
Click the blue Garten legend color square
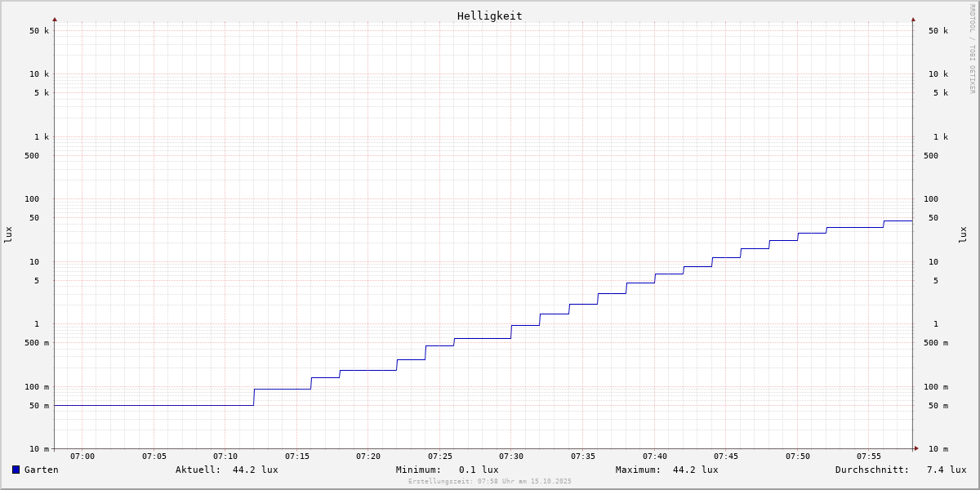coord(16,470)
